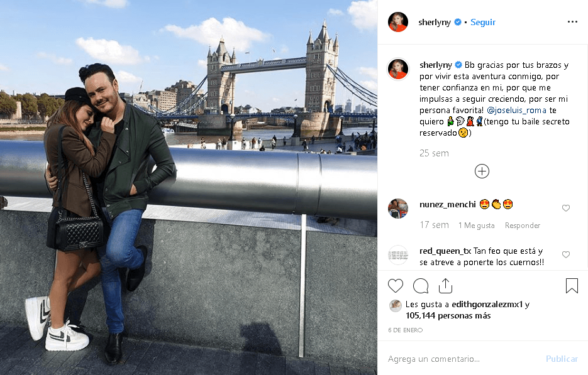Screen dimensions: 588x375
Task: Save the post with the bookmark icon
Action: pyautogui.click(x=572, y=285)
